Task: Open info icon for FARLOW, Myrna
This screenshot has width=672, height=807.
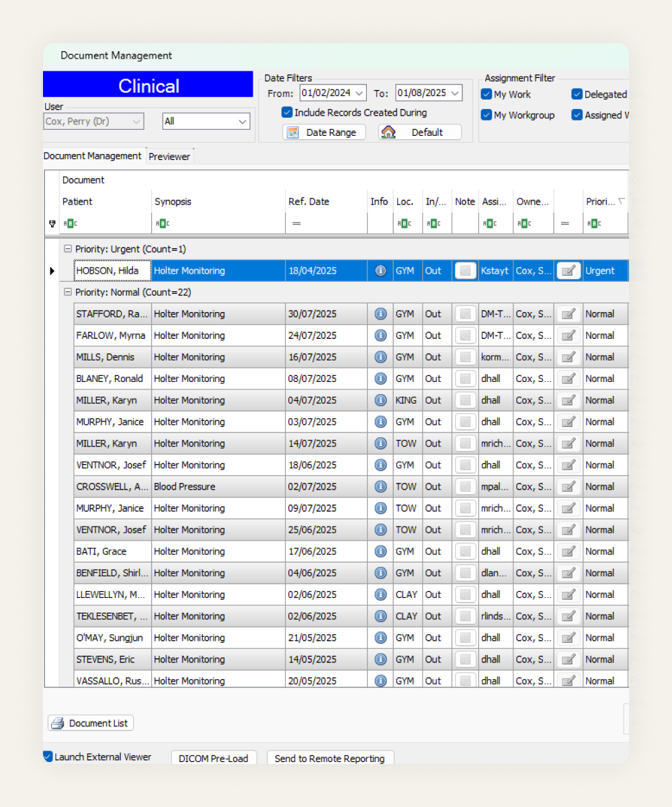Action: 380,336
